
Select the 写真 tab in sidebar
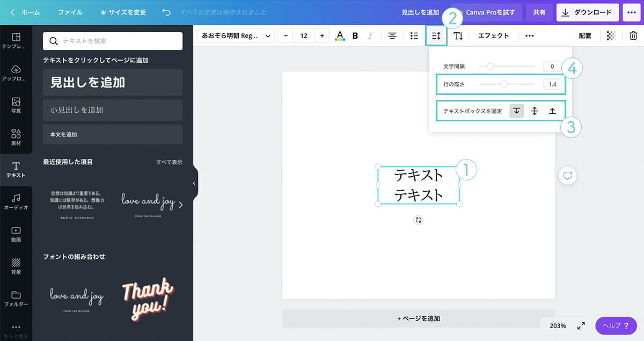pyautogui.click(x=16, y=105)
